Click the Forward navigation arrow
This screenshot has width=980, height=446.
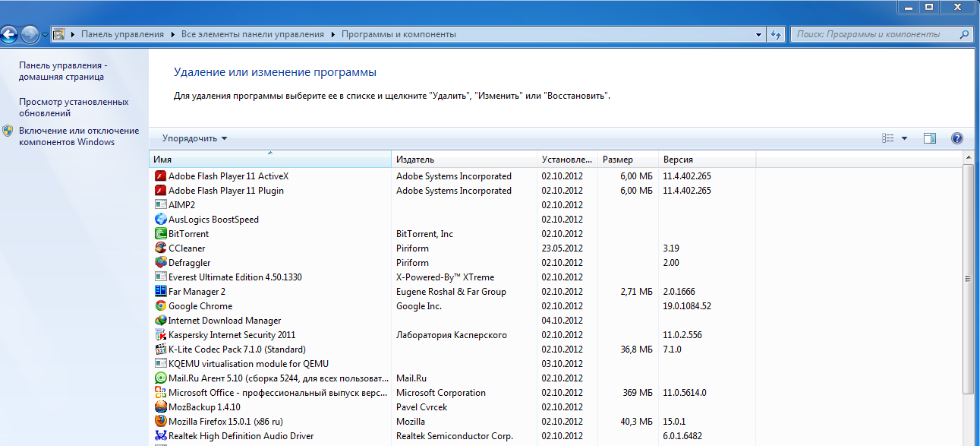(30, 34)
